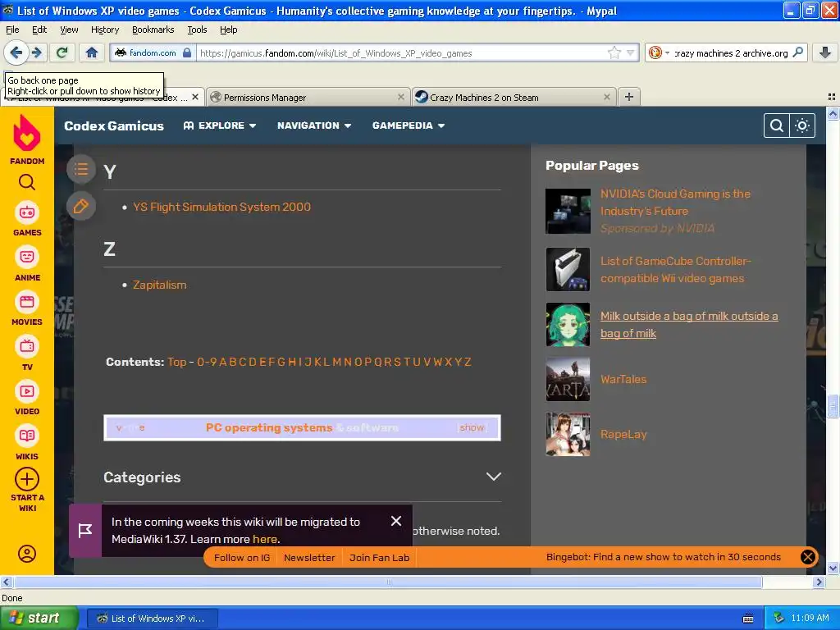The width and height of the screenshot is (840, 630).
Task: Open a new browser tab with plus
Action: 629,97
